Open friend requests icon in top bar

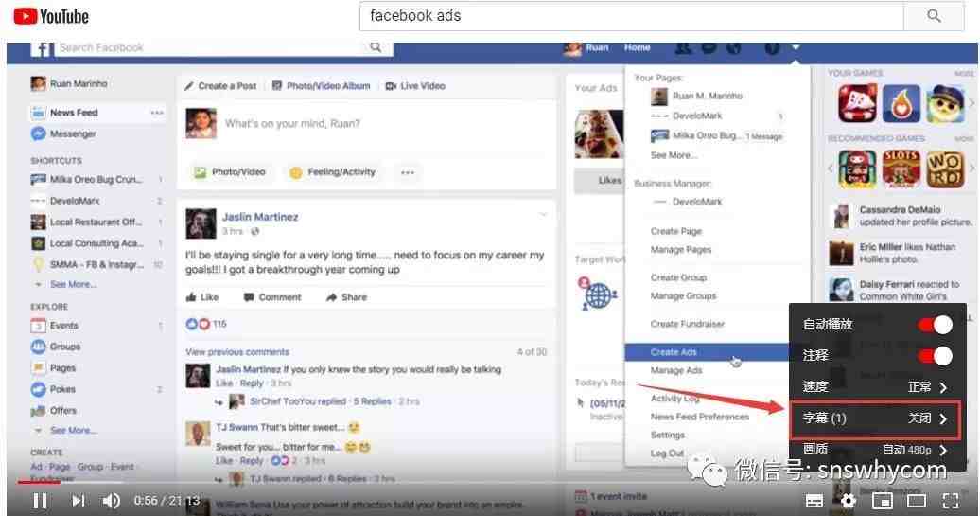point(683,47)
